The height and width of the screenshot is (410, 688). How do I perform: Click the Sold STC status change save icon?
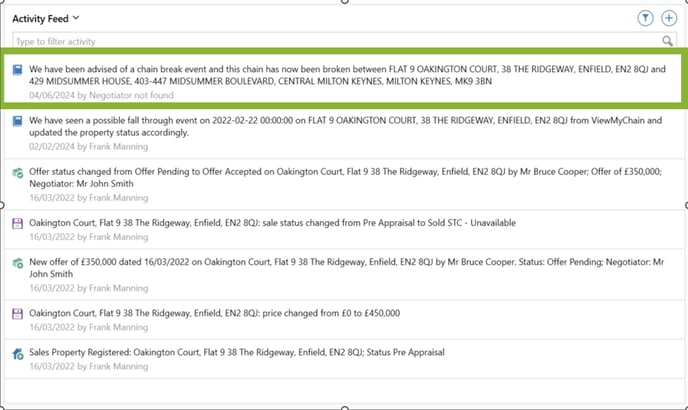tap(17, 223)
